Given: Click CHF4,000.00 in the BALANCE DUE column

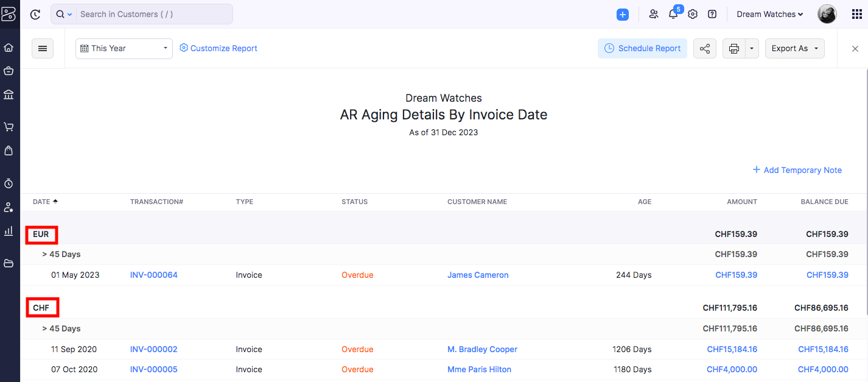Looking at the screenshot, I should [x=823, y=369].
